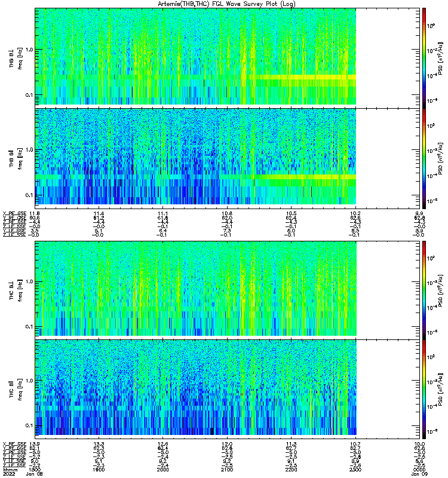This screenshot has height=478, width=448.
Task: Click the THB X_RE_GSE value '10.8'
Action: [x=227, y=213]
